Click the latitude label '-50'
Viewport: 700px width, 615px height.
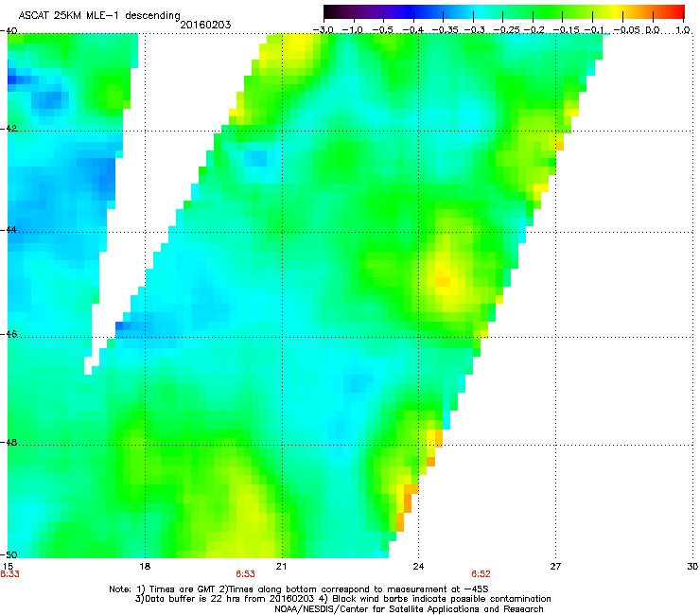click(x=9, y=554)
